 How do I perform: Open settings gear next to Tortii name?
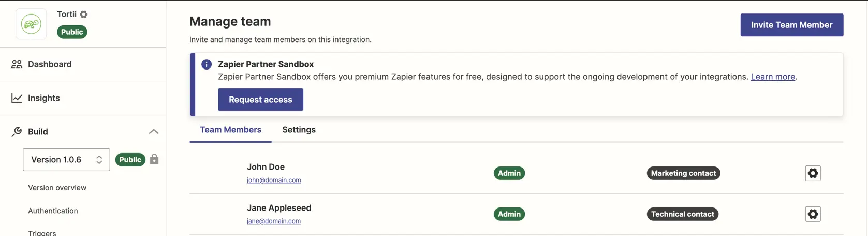[84, 15]
